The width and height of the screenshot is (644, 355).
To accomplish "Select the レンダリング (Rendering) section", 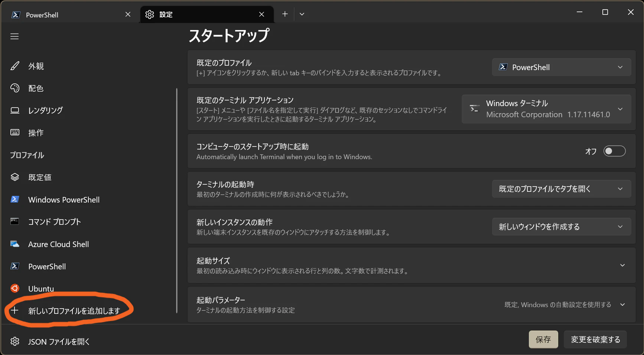I will click(45, 110).
